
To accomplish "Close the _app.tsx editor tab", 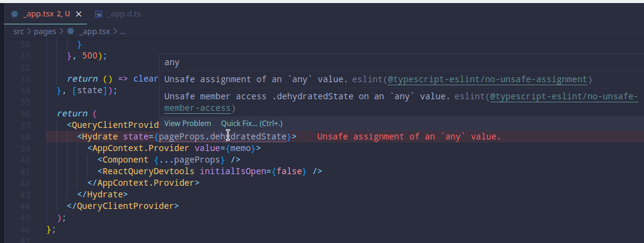I will click(79, 14).
